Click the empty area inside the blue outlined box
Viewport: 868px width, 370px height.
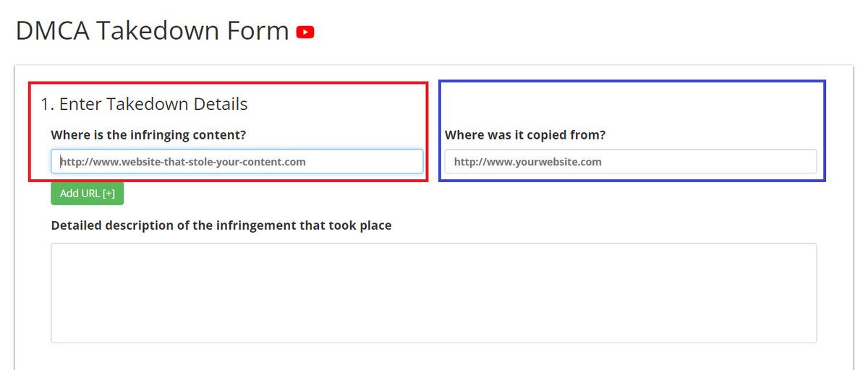631,103
